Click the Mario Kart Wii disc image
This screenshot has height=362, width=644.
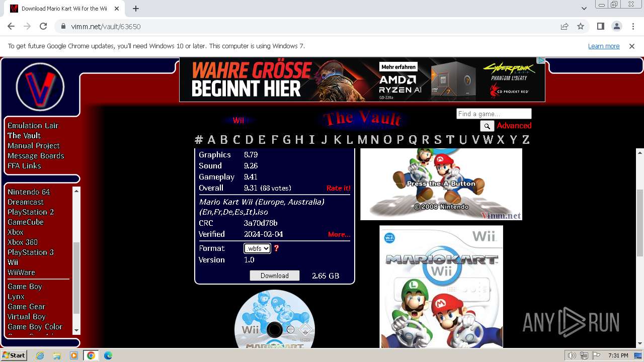(x=275, y=319)
